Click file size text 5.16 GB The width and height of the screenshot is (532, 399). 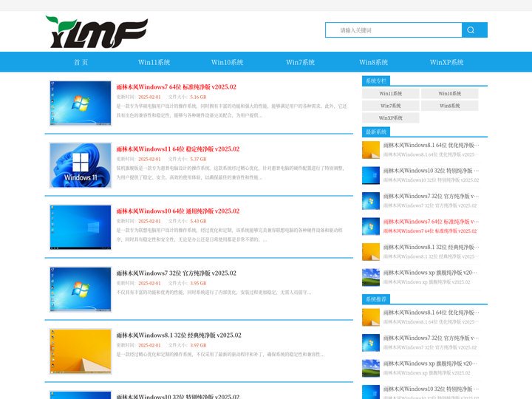click(198, 97)
